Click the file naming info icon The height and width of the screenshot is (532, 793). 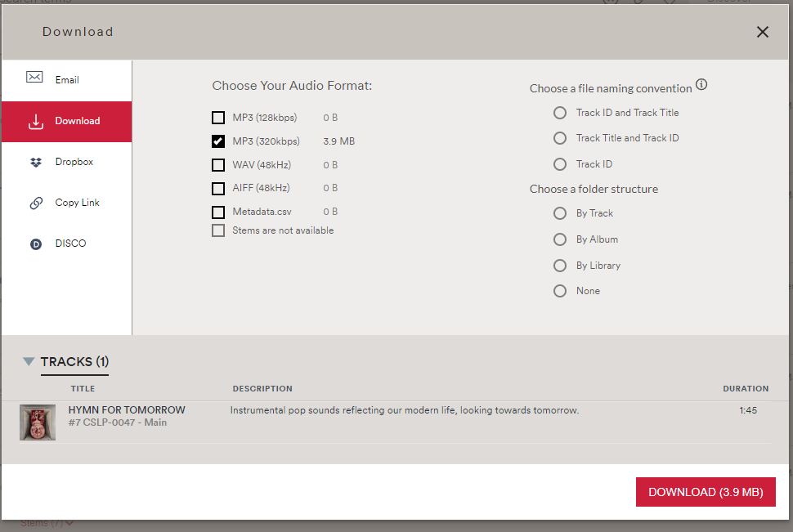click(x=701, y=84)
